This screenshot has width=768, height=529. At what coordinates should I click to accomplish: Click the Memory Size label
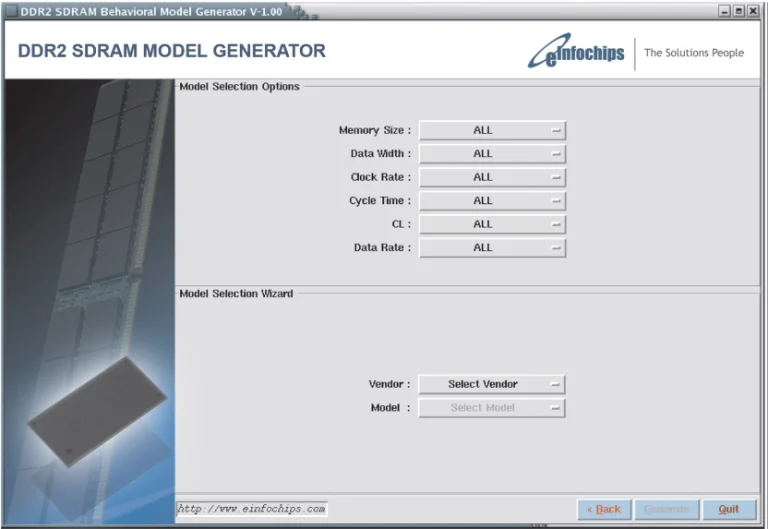pos(375,130)
